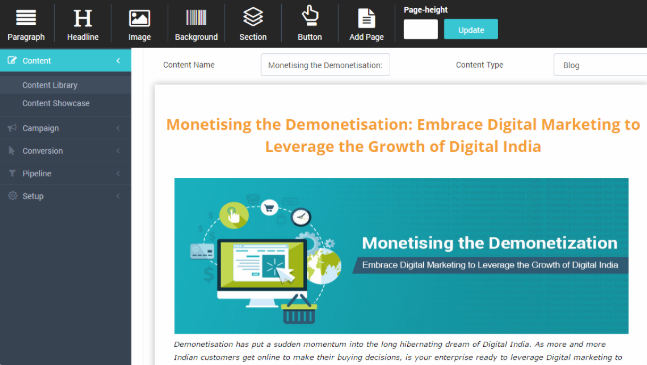Open the Background tool
The height and width of the screenshot is (365, 647).
coord(196,24)
